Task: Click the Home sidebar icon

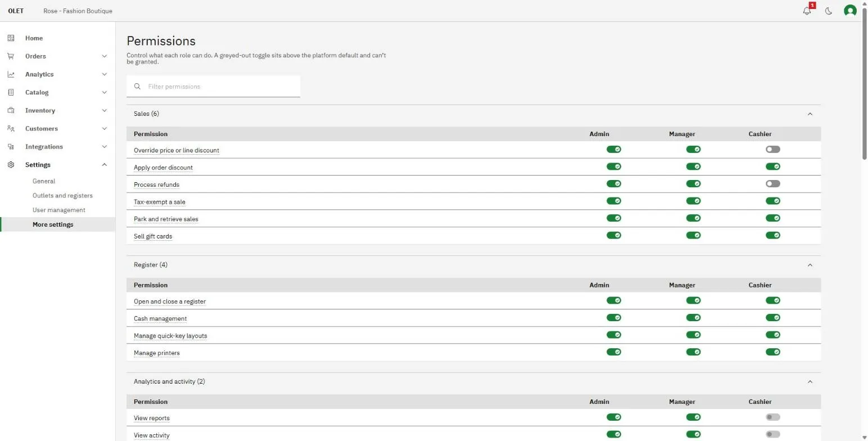Action: click(11, 38)
